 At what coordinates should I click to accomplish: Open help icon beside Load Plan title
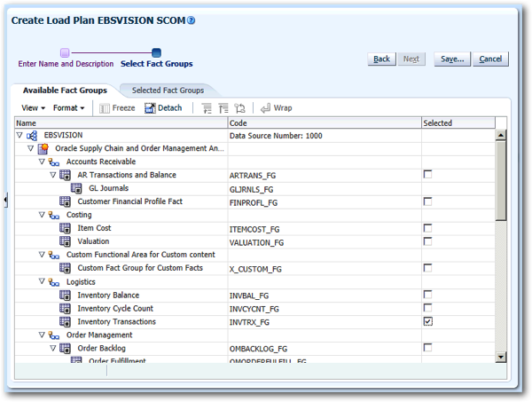(x=192, y=20)
